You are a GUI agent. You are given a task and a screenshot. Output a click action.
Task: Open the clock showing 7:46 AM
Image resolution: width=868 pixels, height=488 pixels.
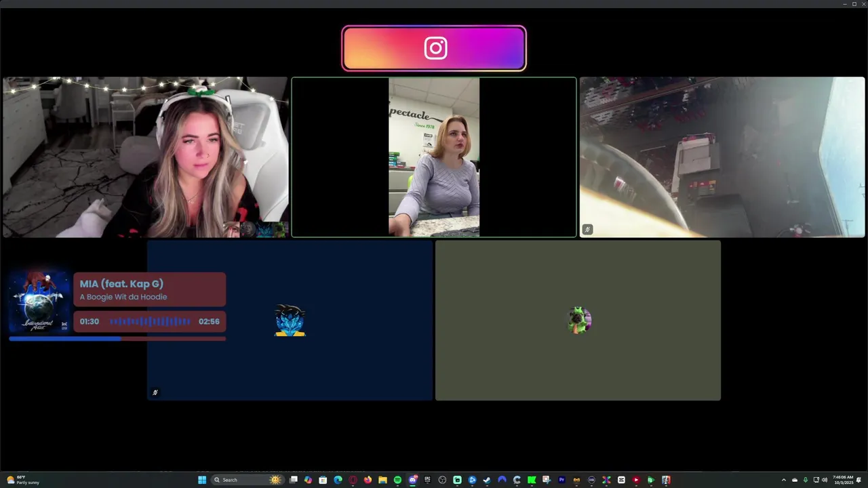click(x=843, y=480)
